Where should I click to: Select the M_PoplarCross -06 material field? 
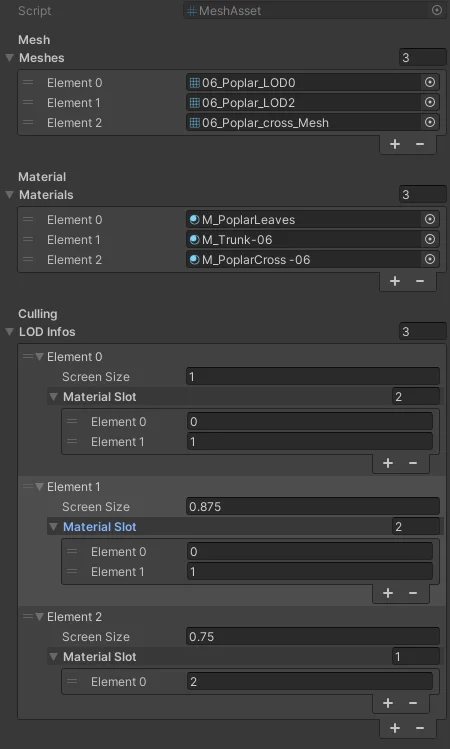point(304,259)
